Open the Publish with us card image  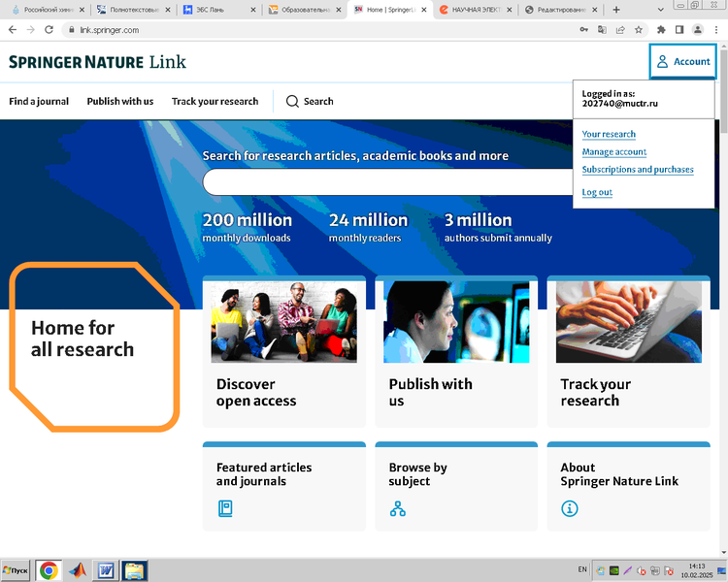click(x=456, y=322)
